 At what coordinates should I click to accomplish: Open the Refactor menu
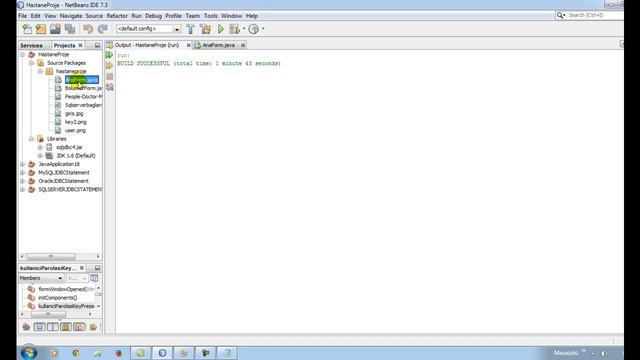(x=117, y=16)
